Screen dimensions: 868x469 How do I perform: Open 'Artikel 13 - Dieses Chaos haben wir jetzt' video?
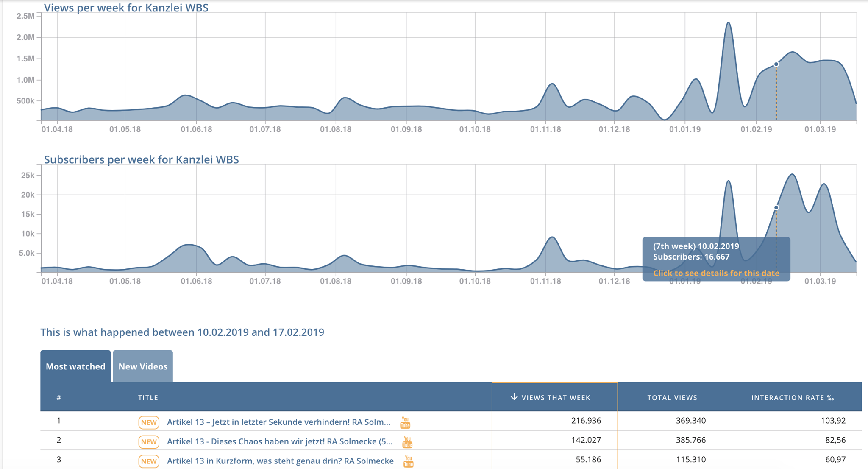(x=280, y=441)
